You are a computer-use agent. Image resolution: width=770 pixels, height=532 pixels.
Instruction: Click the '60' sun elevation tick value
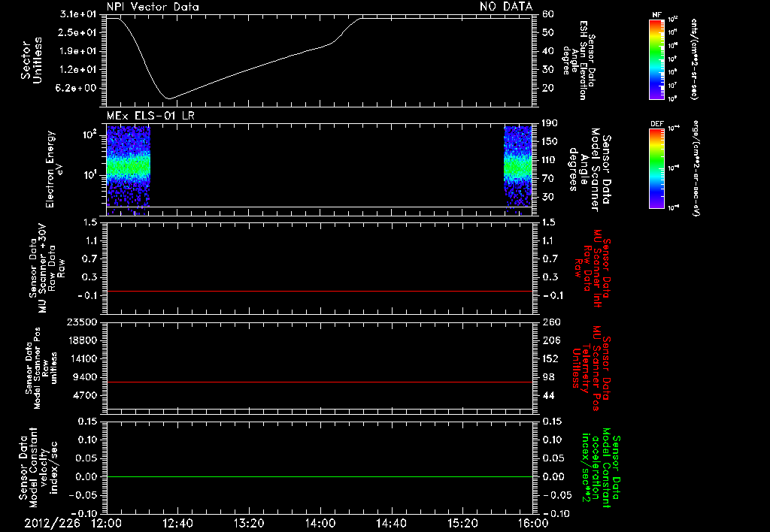pyautogui.click(x=548, y=14)
